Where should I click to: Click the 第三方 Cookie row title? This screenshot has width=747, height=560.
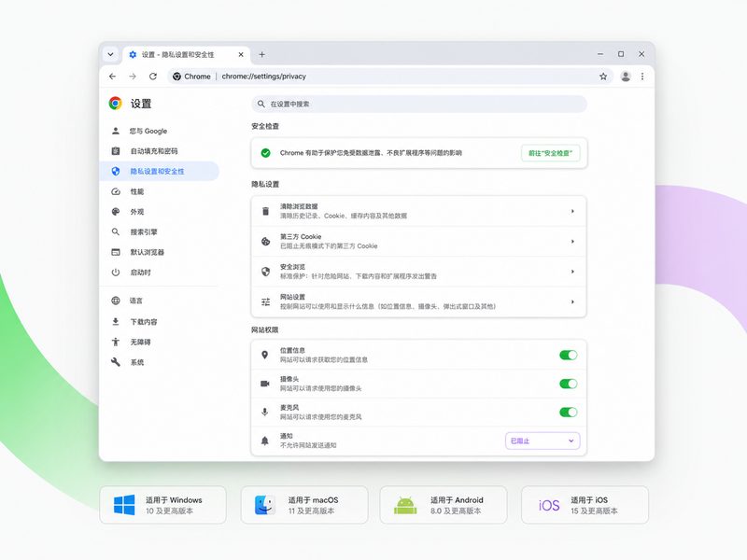pyautogui.click(x=301, y=237)
